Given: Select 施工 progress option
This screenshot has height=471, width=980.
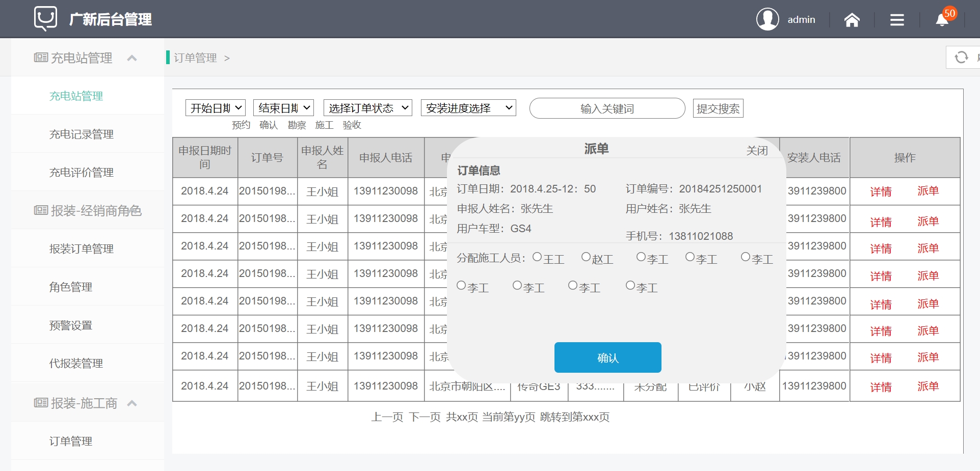Looking at the screenshot, I should pyautogui.click(x=324, y=125).
